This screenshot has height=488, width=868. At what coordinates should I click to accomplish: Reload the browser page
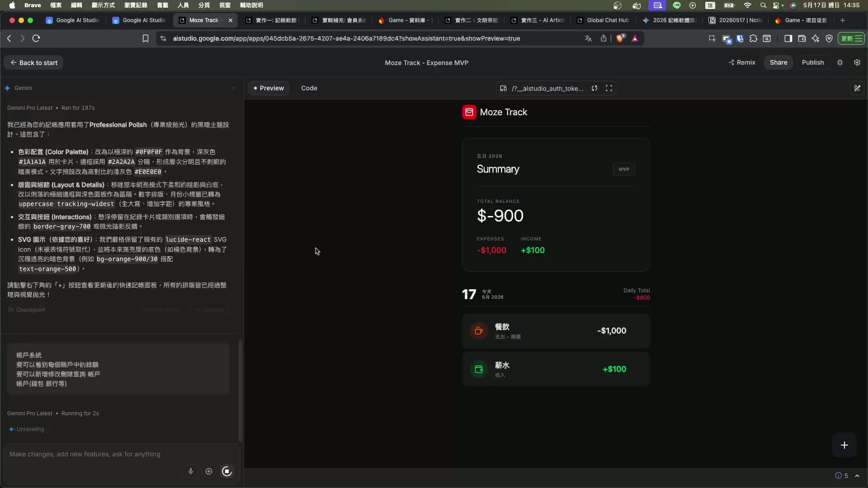pyautogui.click(x=36, y=38)
